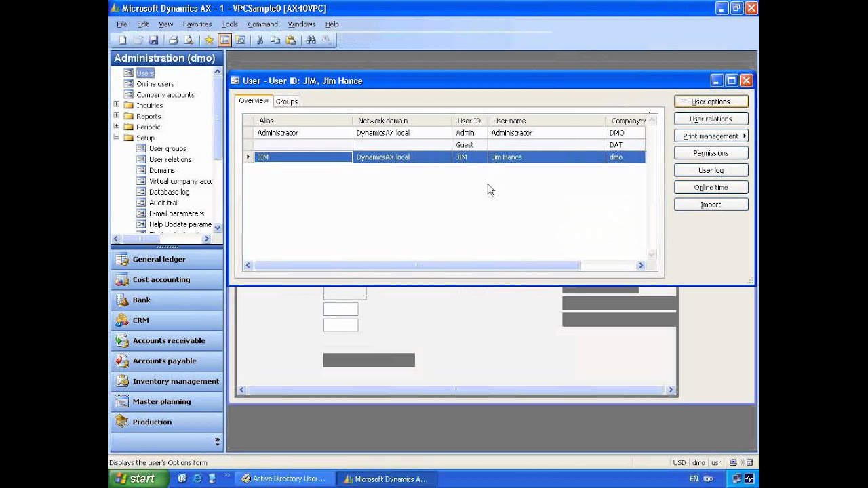This screenshot has height=488, width=868.
Task: Open the Tools menu
Action: (230, 24)
